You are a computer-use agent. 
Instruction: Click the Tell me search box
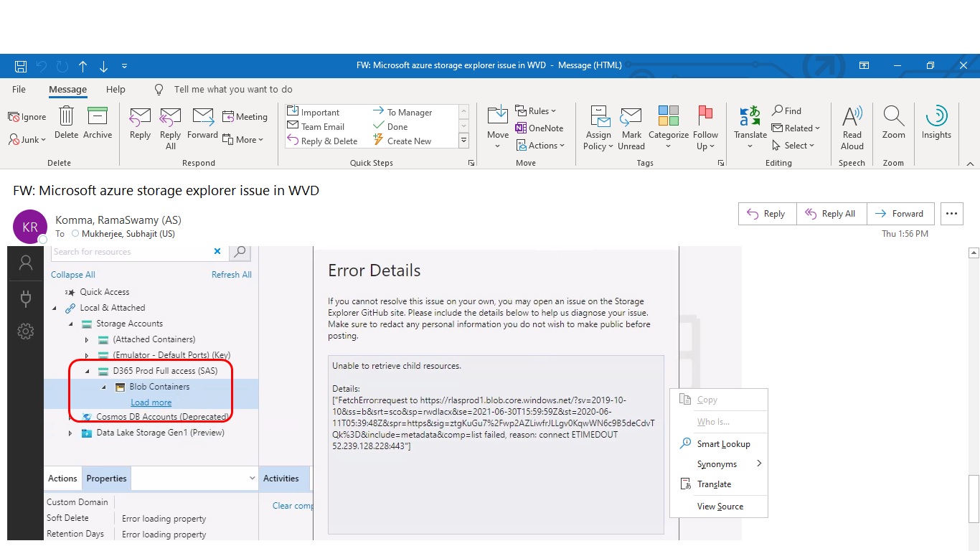tap(233, 89)
